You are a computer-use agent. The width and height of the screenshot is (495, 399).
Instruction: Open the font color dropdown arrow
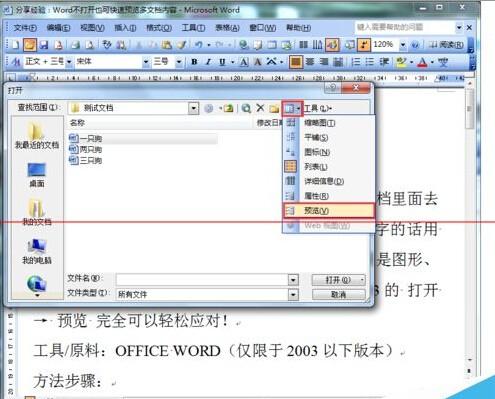pyautogui.click(x=432, y=62)
